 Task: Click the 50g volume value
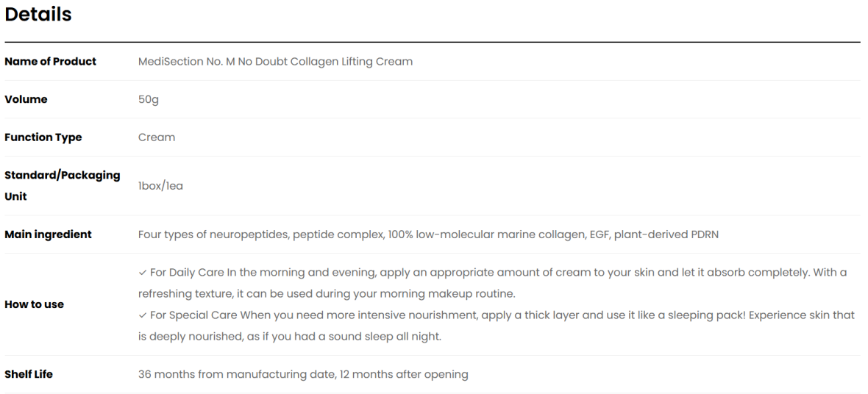[x=149, y=100]
